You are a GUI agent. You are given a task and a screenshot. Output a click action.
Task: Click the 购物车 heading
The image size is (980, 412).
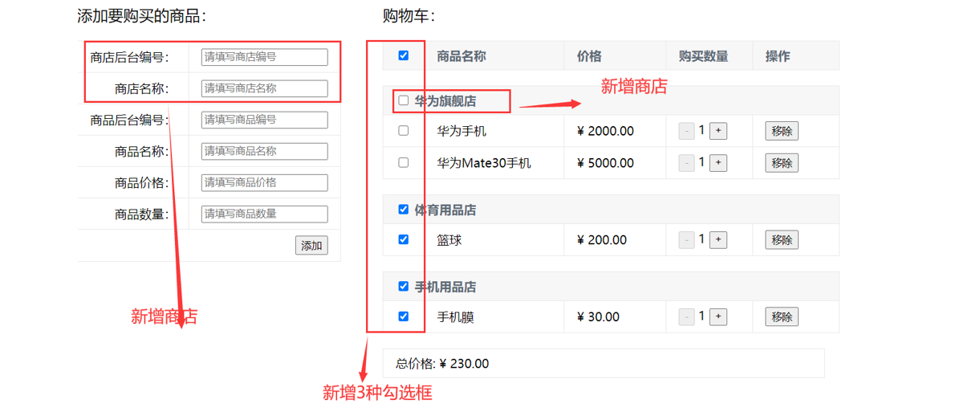tap(409, 16)
